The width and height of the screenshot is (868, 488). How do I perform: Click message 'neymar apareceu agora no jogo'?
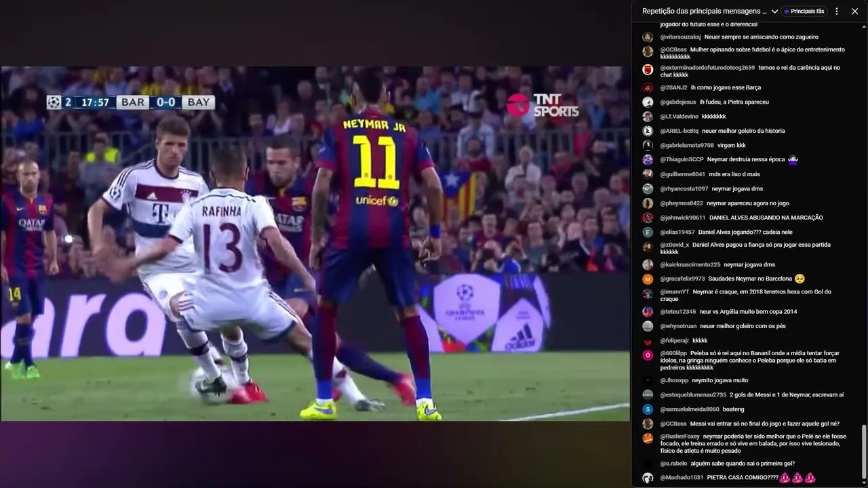(x=748, y=203)
